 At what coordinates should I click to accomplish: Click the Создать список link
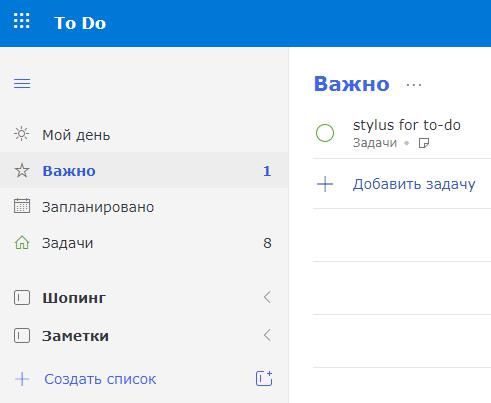pos(100,379)
